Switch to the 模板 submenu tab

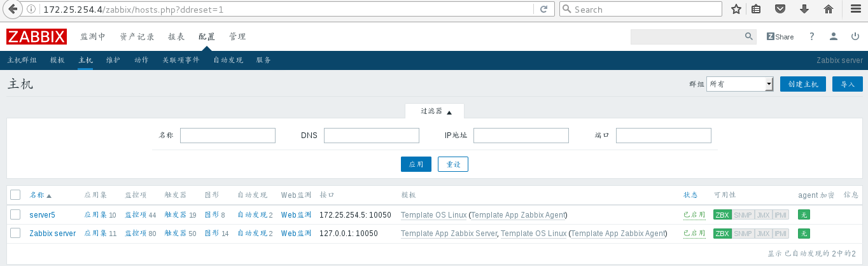pyautogui.click(x=57, y=60)
